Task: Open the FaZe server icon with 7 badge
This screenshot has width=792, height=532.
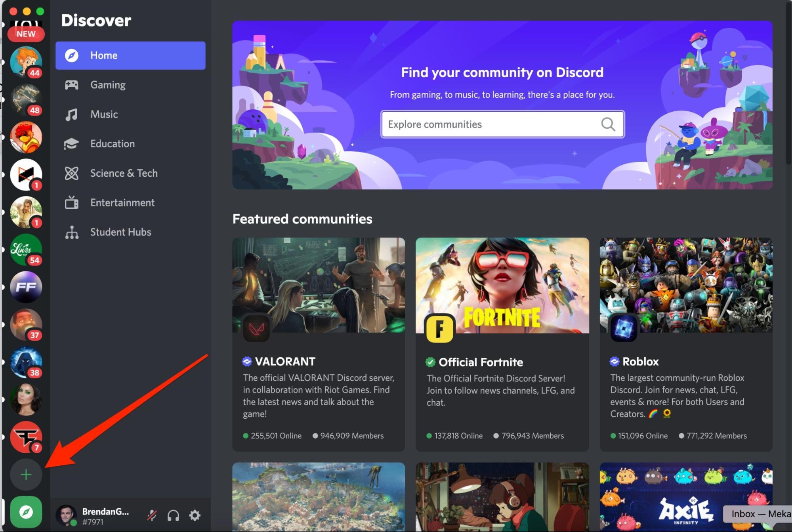Action: click(x=26, y=437)
